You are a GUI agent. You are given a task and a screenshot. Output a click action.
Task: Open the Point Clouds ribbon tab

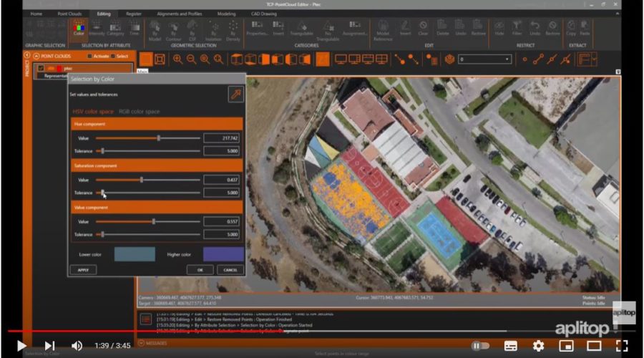coord(68,13)
